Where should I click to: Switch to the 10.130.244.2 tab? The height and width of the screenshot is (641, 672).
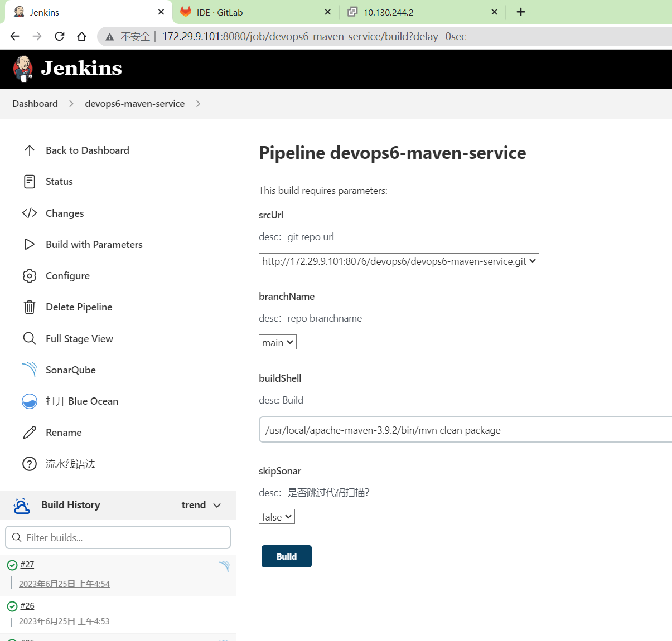click(422, 12)
